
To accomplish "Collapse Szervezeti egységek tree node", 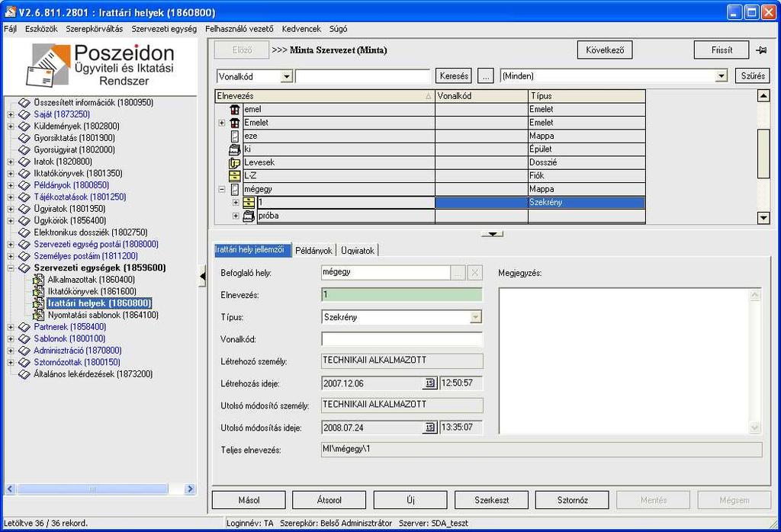I will coord(11,268).
